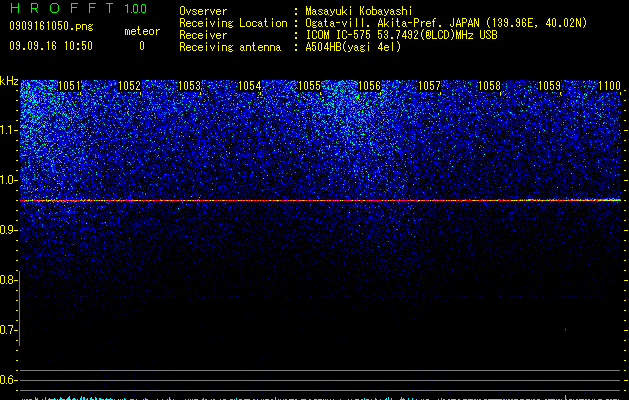Click the 1054 time marker

250,86
